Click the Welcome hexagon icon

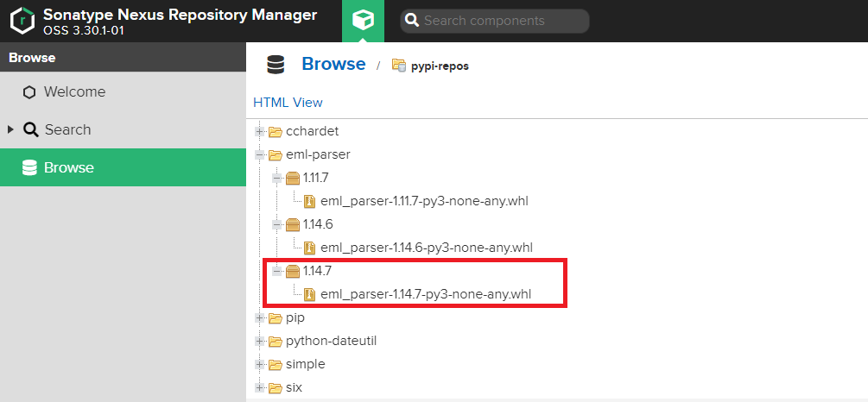click(x=29, y=92)
